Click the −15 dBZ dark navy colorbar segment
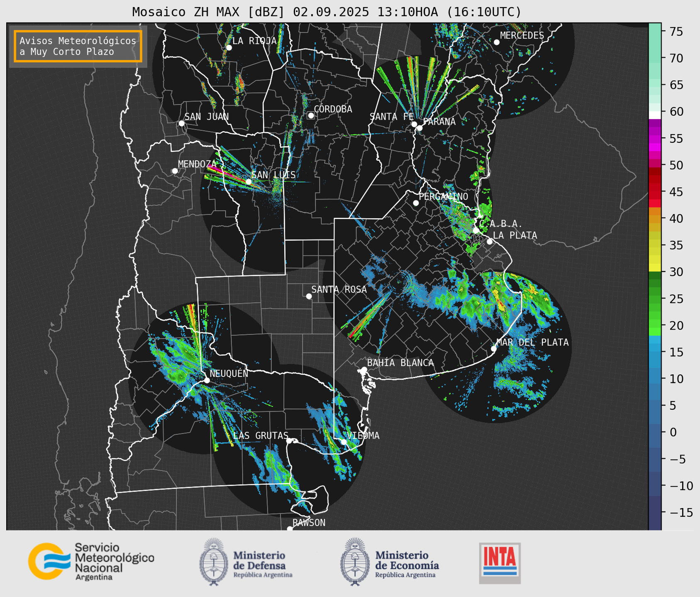Screen dimensions: 700x597 [x=655, y=513]
